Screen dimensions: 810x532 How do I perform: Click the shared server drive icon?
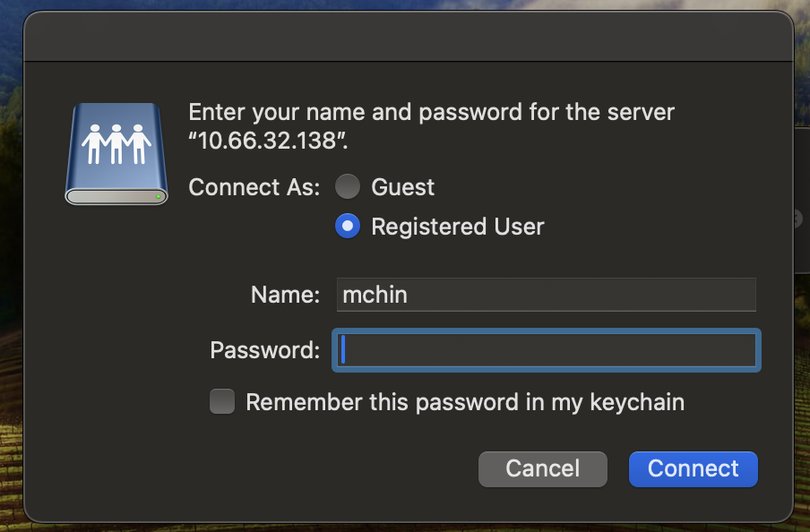tap(116, 154)
